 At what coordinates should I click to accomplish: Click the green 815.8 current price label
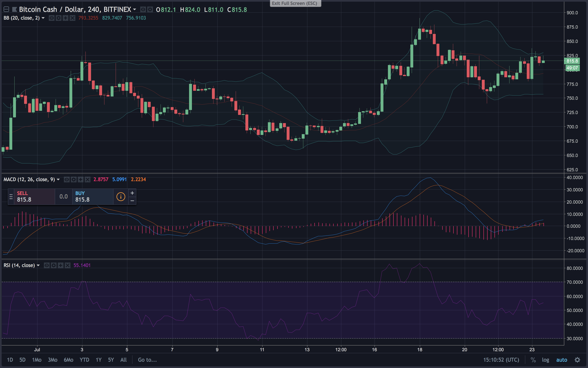point(572,61)
